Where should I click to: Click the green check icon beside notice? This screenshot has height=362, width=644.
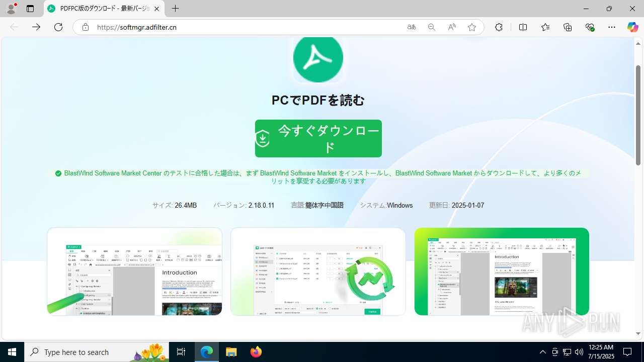(x=58, y=173)
